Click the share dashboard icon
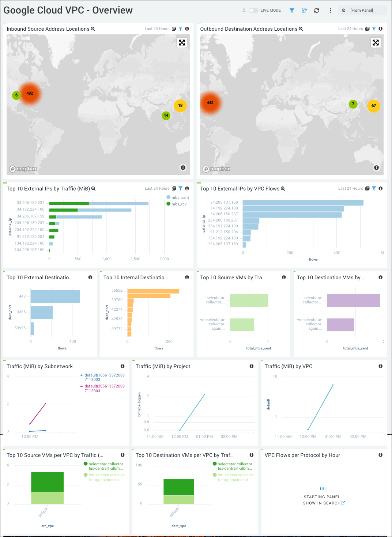 pos(304,10)
